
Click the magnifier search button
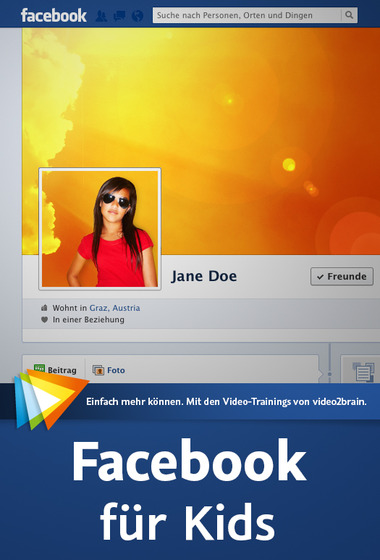pos(349,15)
